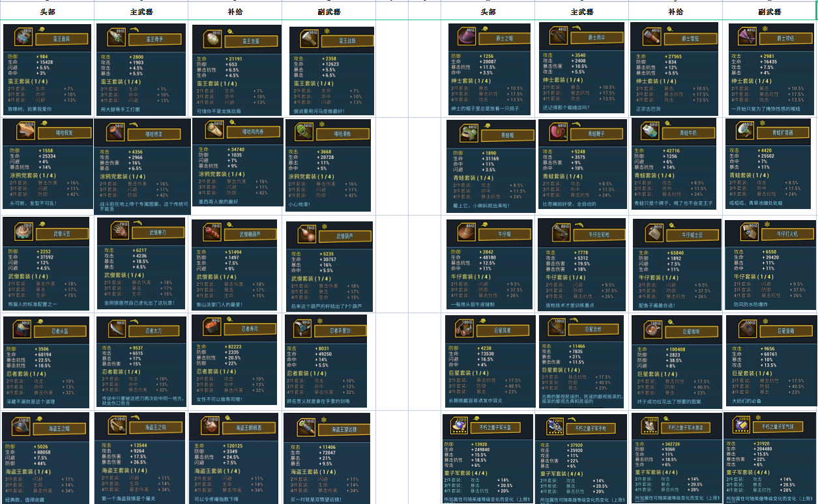Click the 忍者太刀 name banner
The height and width of the screenshot is (504, 818).
coord(154,331)
